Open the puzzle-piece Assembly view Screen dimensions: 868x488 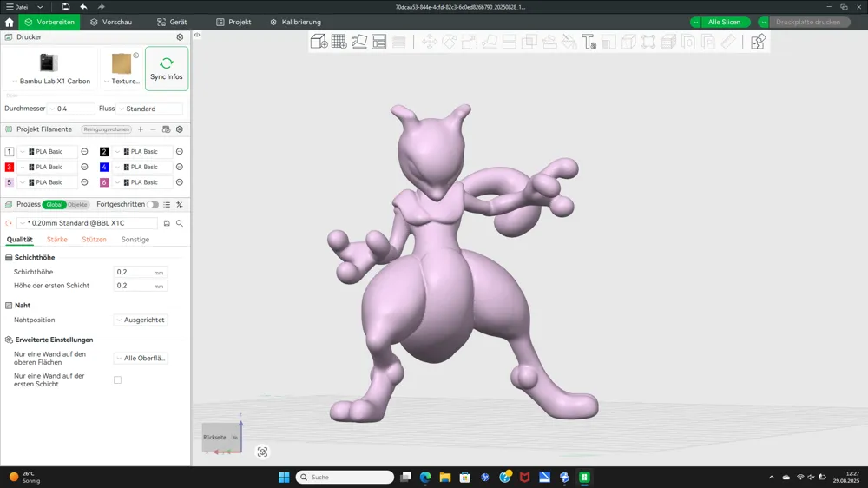tap(758, 42)
